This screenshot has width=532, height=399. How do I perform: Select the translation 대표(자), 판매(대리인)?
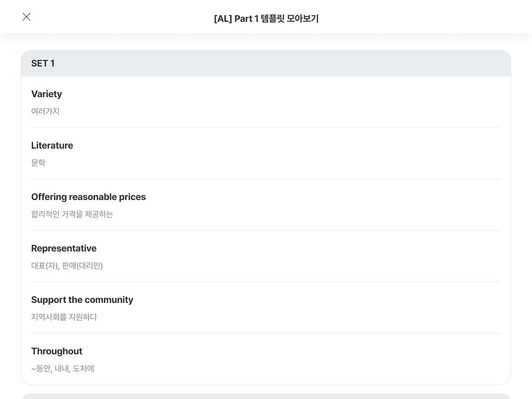(x=67, y=265)
